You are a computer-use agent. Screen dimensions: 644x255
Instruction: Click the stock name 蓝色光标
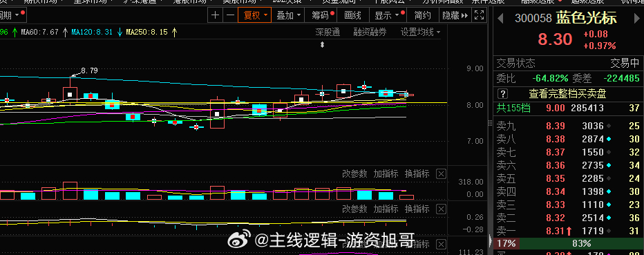(x=586, y=18)
